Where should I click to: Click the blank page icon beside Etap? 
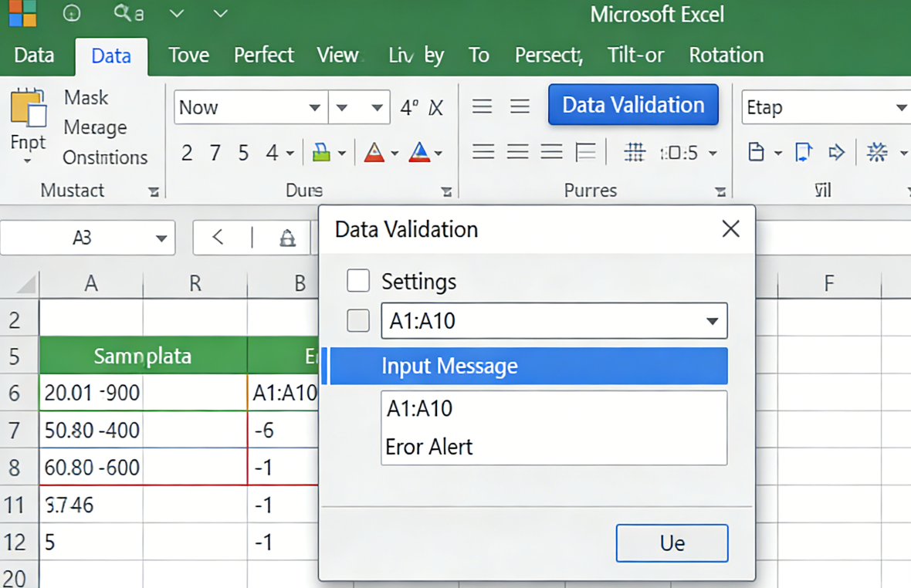tap(756, 153)
